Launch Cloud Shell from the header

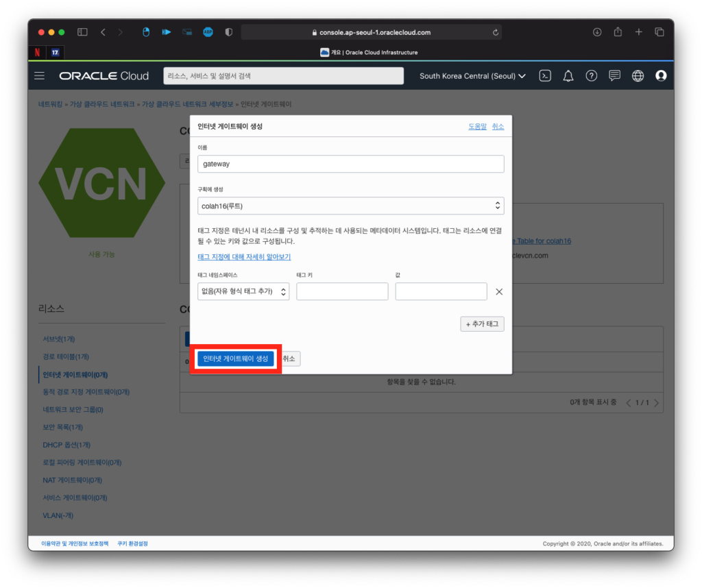545,76
